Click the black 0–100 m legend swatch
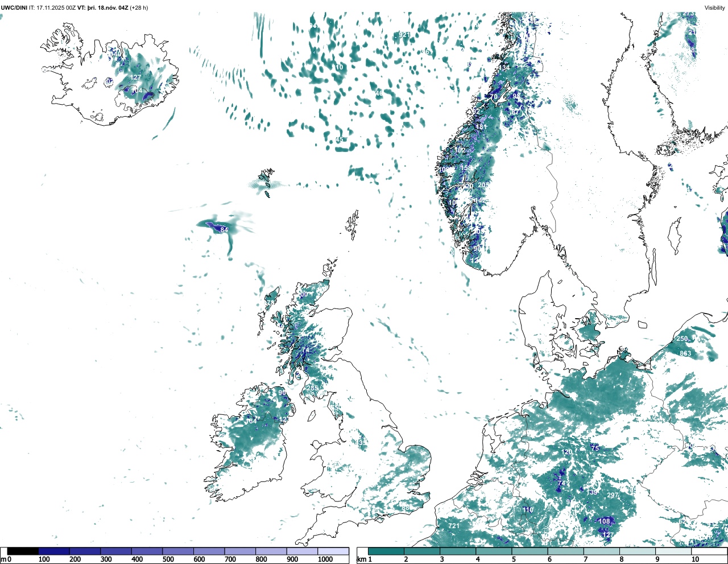Viewport: 728px width, 564px height. (23, 551)
